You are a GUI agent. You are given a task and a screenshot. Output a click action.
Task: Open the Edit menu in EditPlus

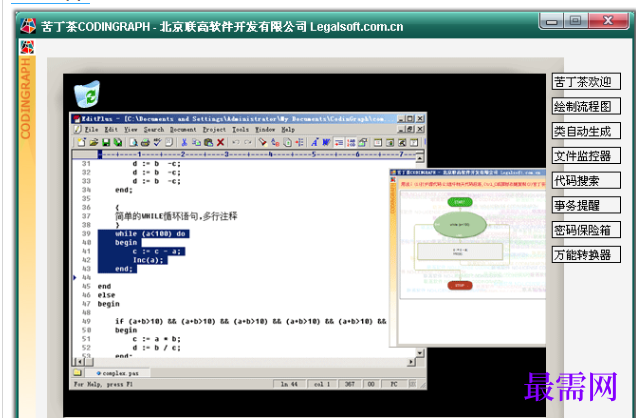pyautogui.click(x=111, y=129)
